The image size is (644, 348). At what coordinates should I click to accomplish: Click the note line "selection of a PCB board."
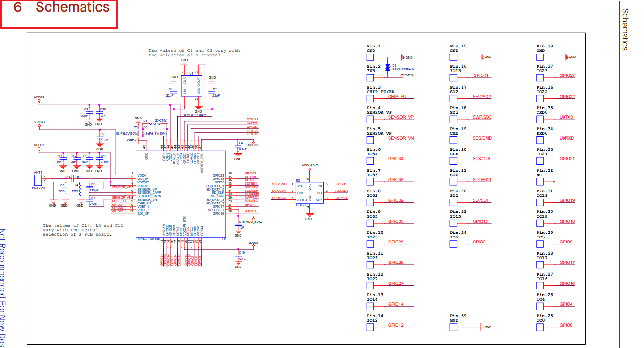pyautogui.click(x=77, y=234)
